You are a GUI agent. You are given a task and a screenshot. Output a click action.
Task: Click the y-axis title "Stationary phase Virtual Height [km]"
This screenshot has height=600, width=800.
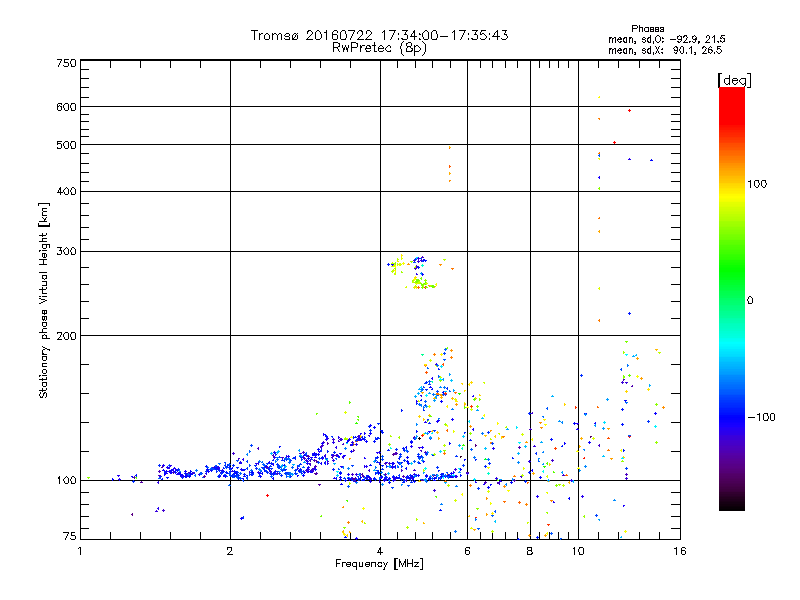43,300
